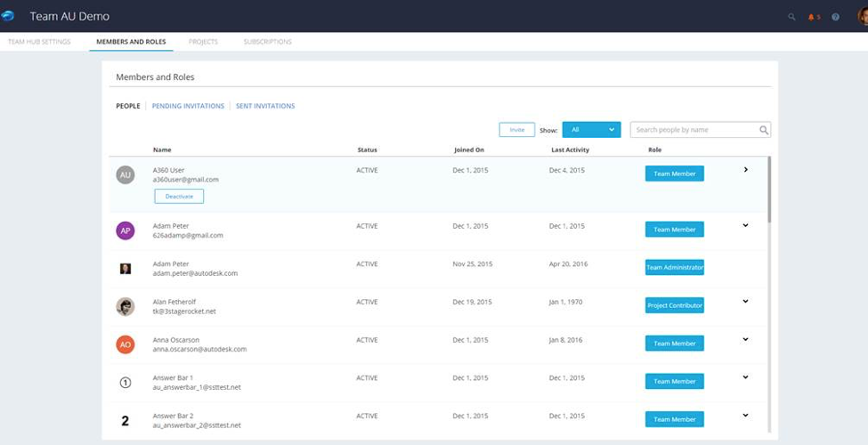
Task: Open the Team Hub Settings tab
Action: pos(39,42)
